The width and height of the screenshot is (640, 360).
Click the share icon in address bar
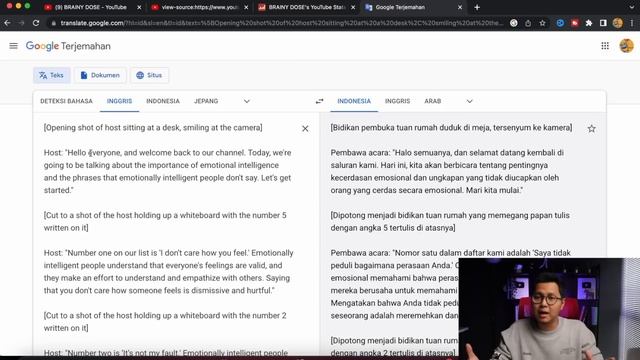[528, 23]
